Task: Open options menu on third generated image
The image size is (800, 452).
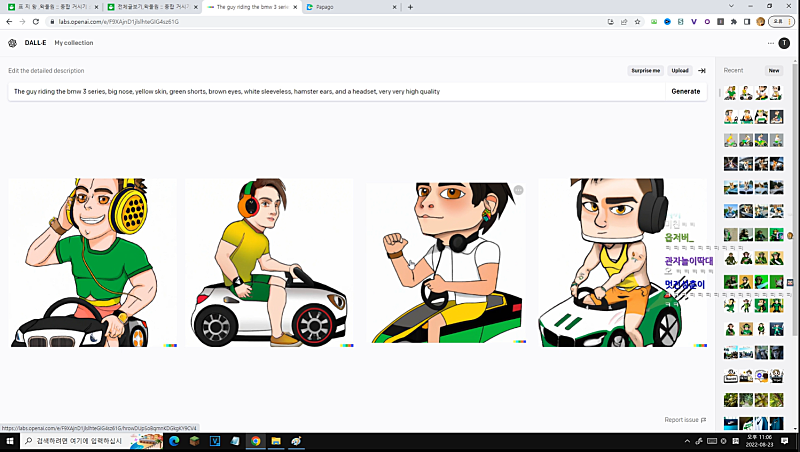Action: (518, 190)
